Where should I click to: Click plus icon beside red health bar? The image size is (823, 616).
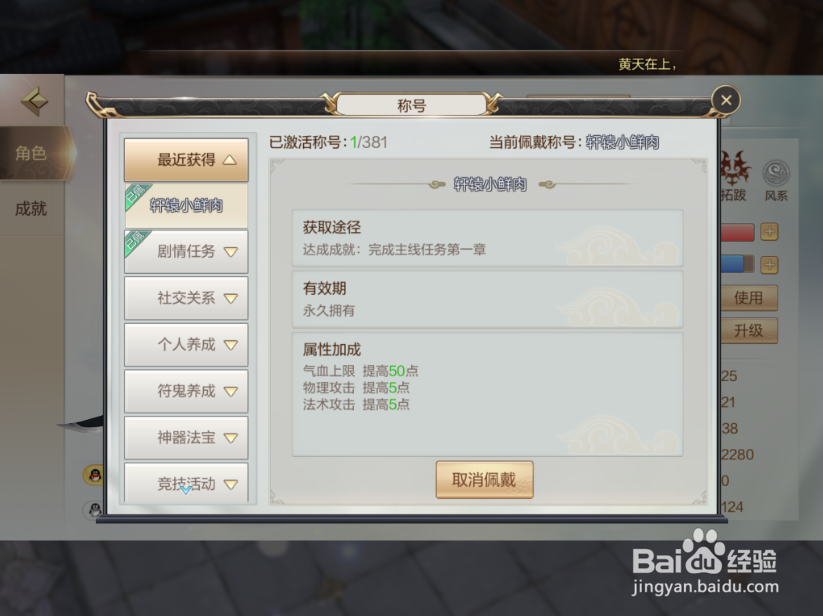point(769,232)
